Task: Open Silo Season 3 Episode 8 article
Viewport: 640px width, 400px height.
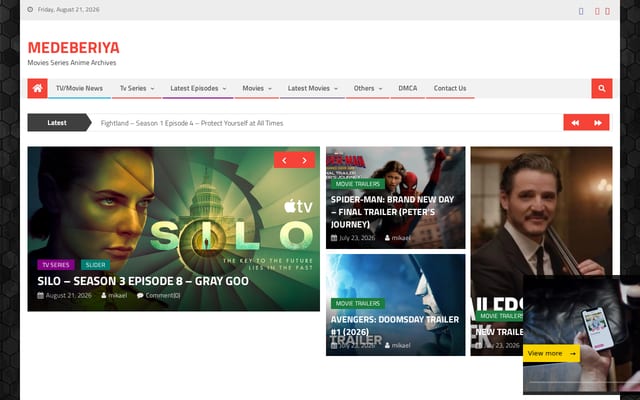Action: (143, 281)
